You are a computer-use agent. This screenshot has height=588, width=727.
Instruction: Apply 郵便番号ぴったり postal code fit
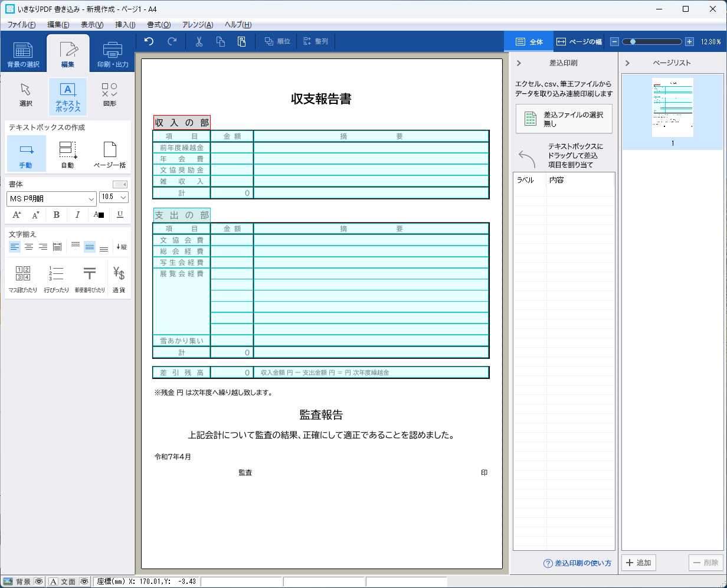tap(90, 279)
